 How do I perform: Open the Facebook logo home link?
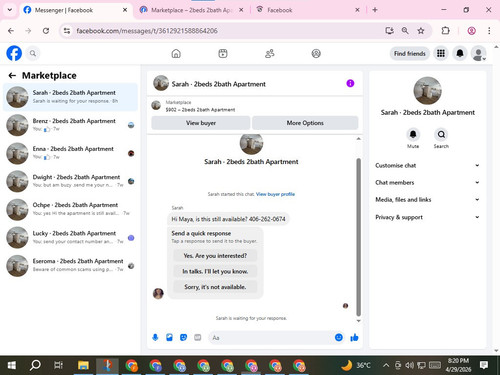(x=14, y=53)
